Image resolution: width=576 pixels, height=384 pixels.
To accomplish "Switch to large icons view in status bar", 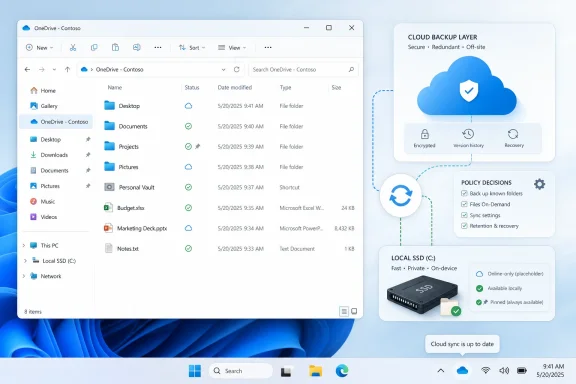I will [354, 311].
